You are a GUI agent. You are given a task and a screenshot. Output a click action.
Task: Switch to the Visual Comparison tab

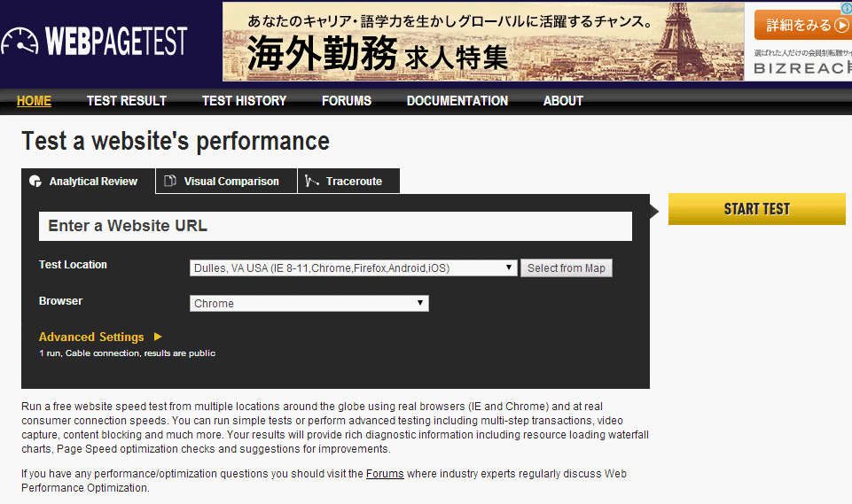[226, 181]
